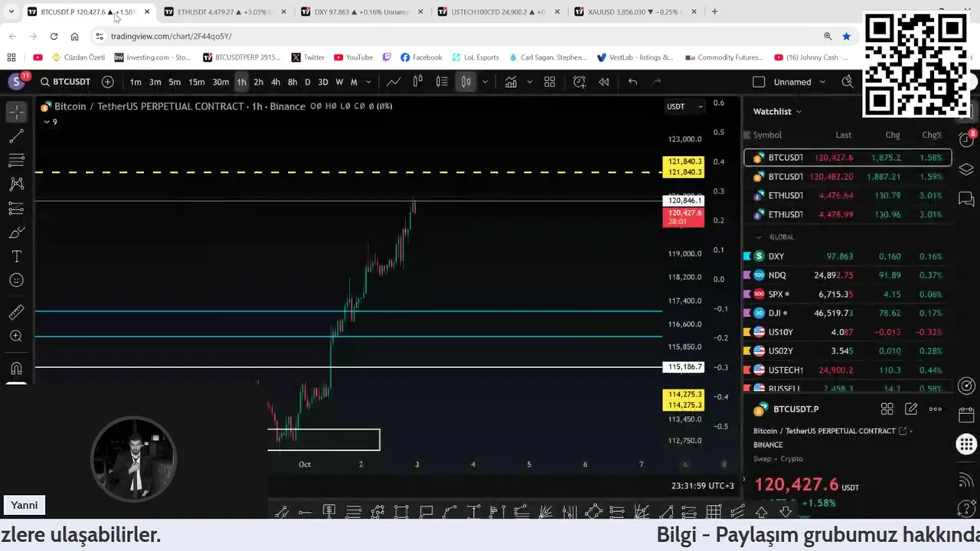Open indicator templates grid
The image size is (980, 551).
(550, 82)
